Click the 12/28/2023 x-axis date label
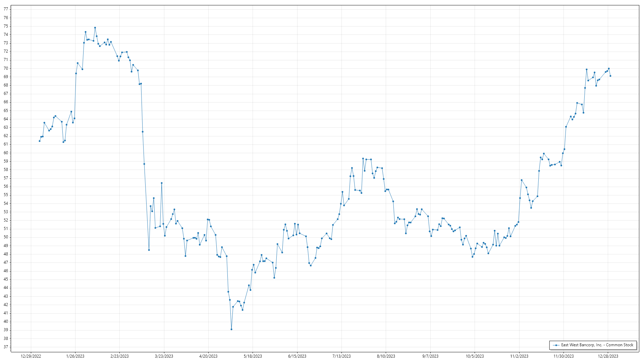 pyautogui.click(x=608, y=356)
